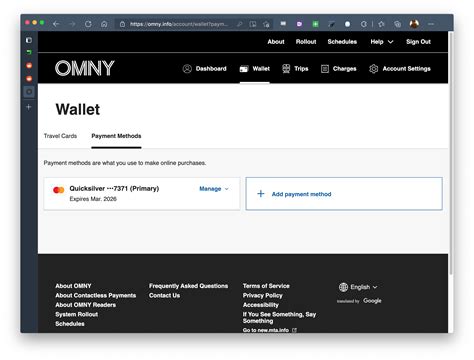The image size is (474, 360).
Task: Click the Mastercard logo on Quicksilver card
Action: click(x=59, y=190)
